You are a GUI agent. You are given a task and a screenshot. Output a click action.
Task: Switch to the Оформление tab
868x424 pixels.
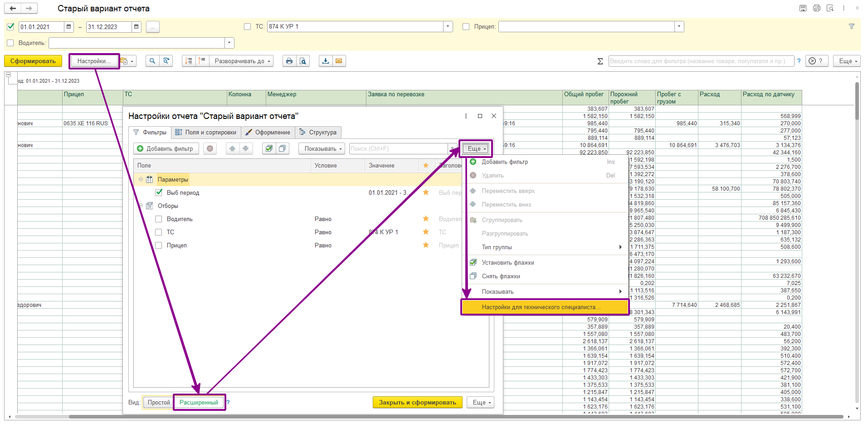(268, 132)
